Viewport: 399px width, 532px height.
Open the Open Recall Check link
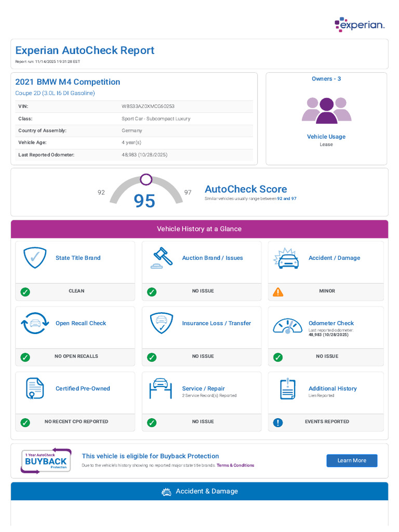click(x=81, y=323)
